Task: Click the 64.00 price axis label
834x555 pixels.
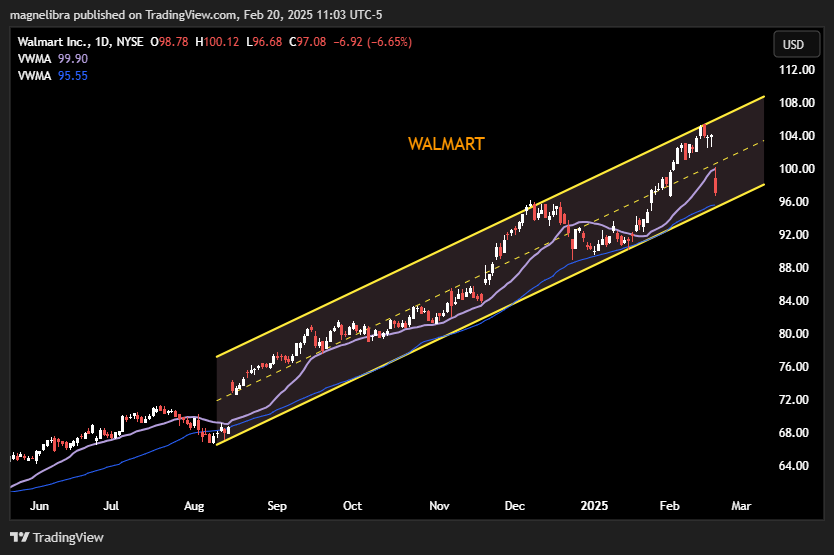Action: [x=794, y=466]
